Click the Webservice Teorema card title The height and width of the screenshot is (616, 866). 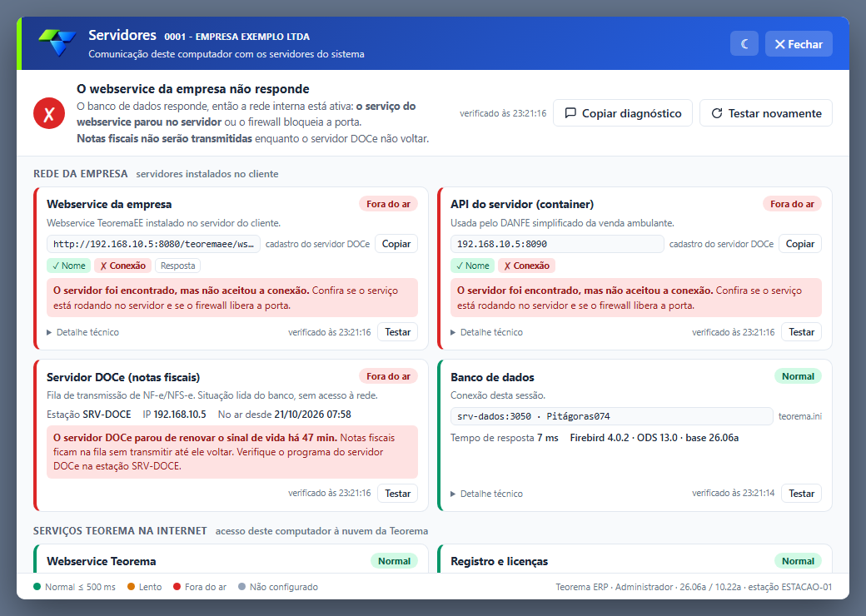click(x=101, y=561)
